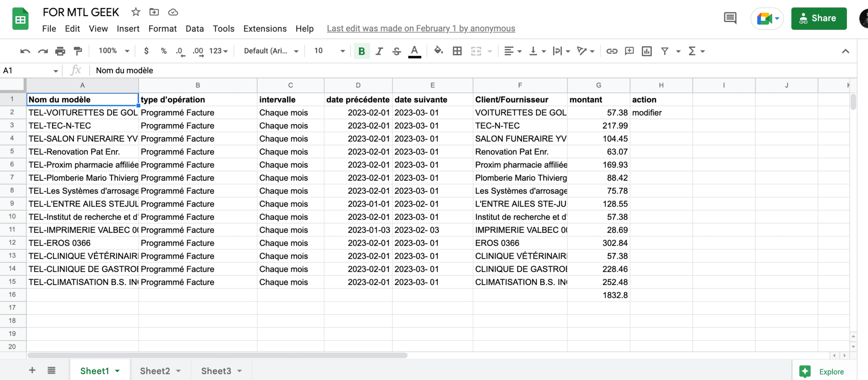Click the cloud document status icon

(173, 12)
